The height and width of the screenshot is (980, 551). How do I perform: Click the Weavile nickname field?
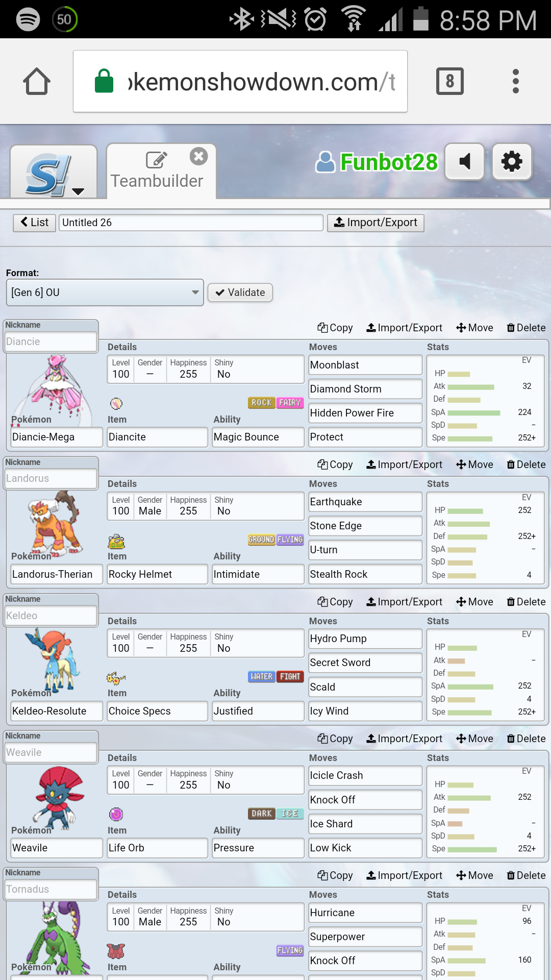point(51,752)
